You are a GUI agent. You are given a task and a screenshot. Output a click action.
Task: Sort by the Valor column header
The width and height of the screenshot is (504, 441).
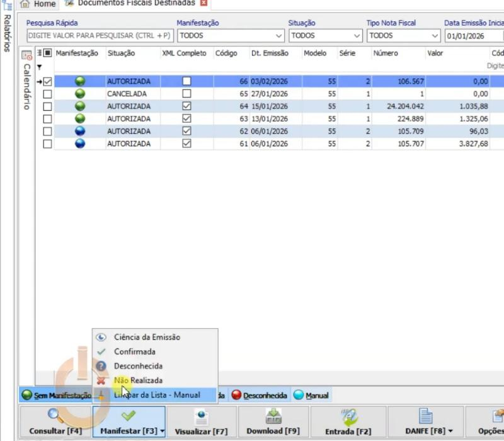click(x=435, y=53)
